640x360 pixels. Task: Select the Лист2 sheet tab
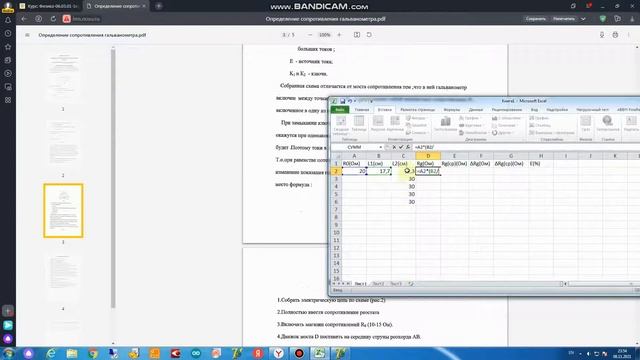378,283
